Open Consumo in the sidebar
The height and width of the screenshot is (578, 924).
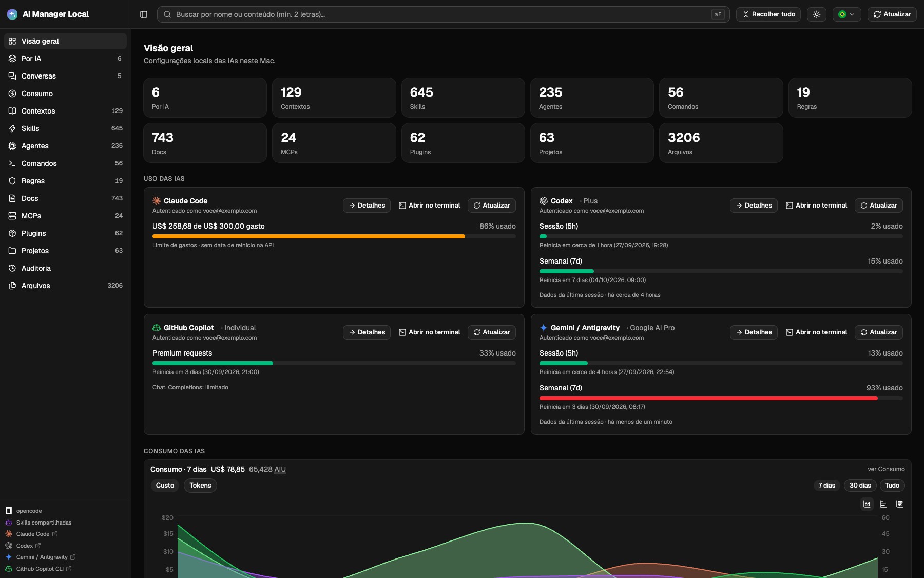(65, 94)
